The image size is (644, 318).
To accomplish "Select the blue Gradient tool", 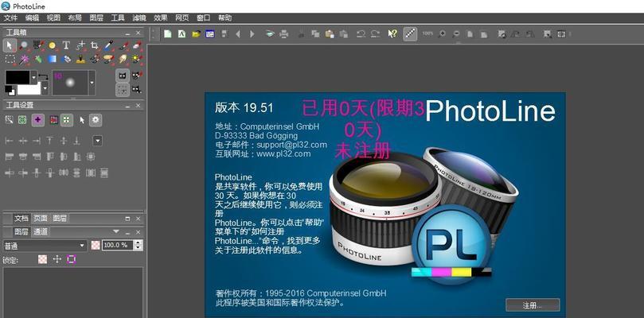I will click(x=53, y=59).
